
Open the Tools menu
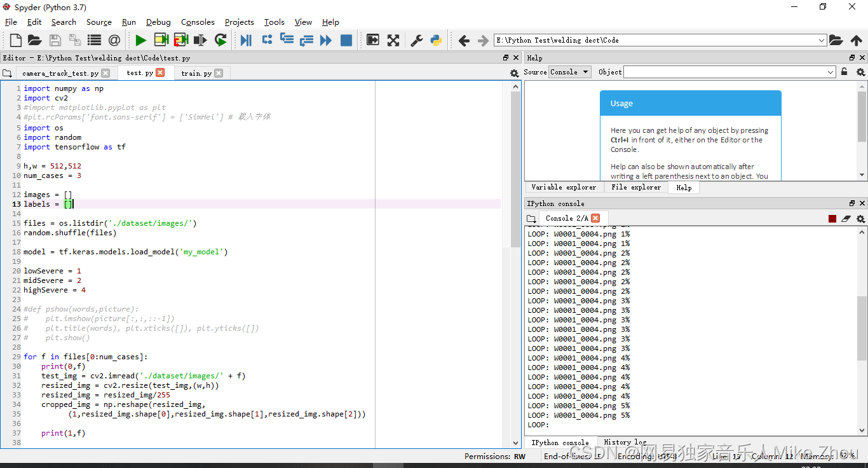point(275,22)
